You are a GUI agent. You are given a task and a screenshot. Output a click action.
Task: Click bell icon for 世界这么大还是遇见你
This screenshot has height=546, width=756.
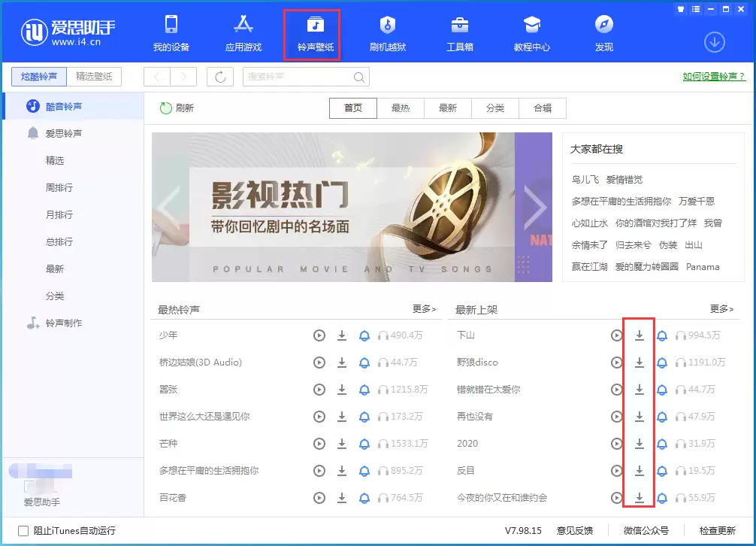tap(364, 417)
